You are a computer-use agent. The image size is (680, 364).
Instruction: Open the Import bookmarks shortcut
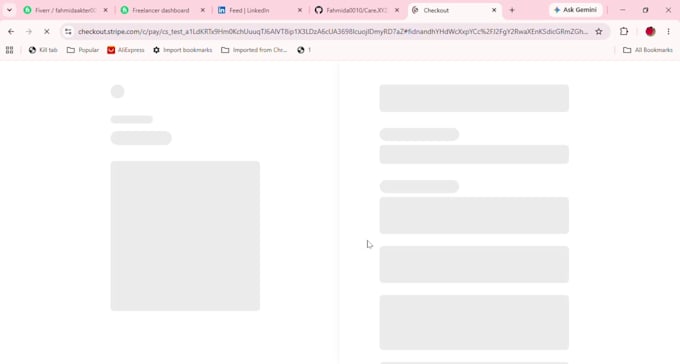(183, 50)
